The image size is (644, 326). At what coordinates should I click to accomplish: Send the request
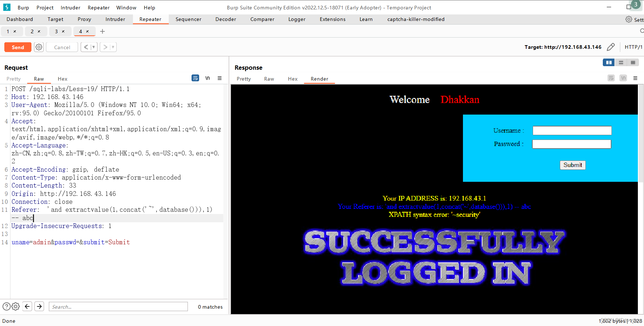pos(18,47)
